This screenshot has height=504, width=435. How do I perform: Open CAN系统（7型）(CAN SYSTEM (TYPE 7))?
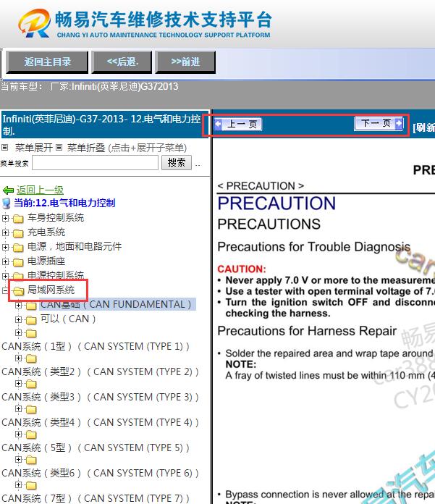point(96,498)
